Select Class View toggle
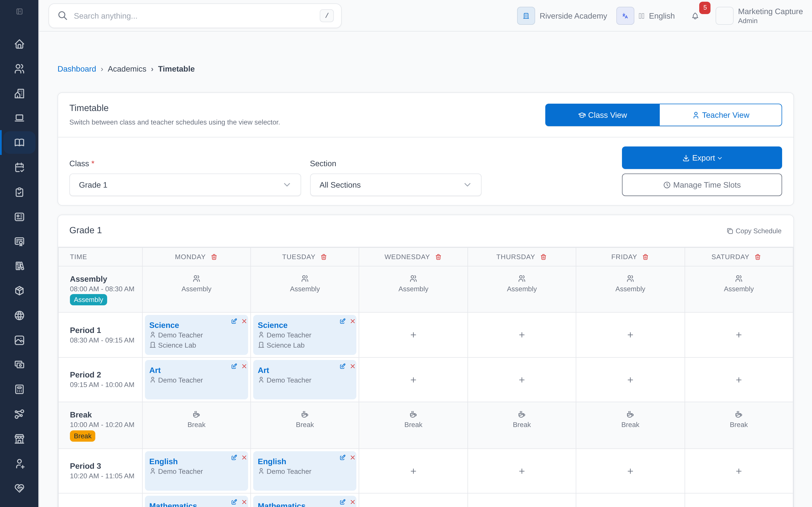The width and height of the screenshot is (812, 507). pos(602,115)
